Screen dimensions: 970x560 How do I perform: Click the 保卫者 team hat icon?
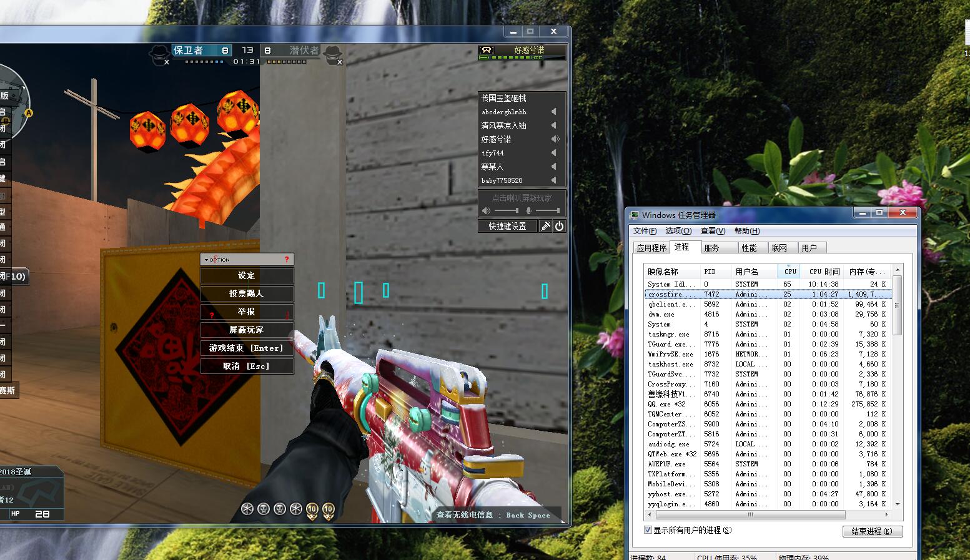pos(161,54)
